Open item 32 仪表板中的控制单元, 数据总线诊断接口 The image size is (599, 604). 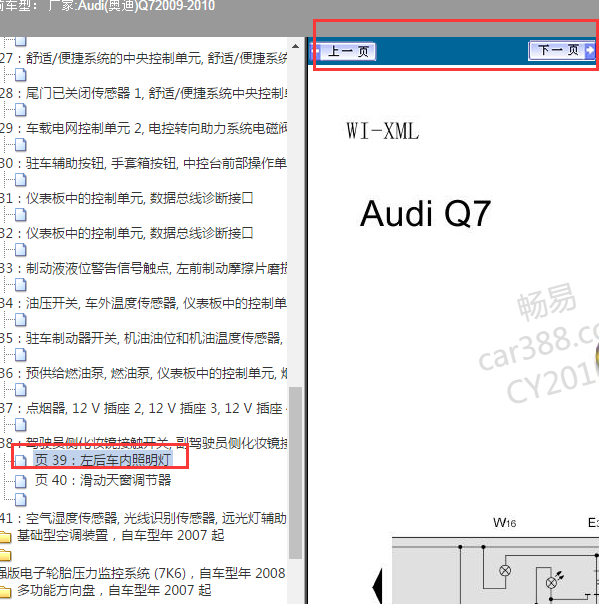127,233
